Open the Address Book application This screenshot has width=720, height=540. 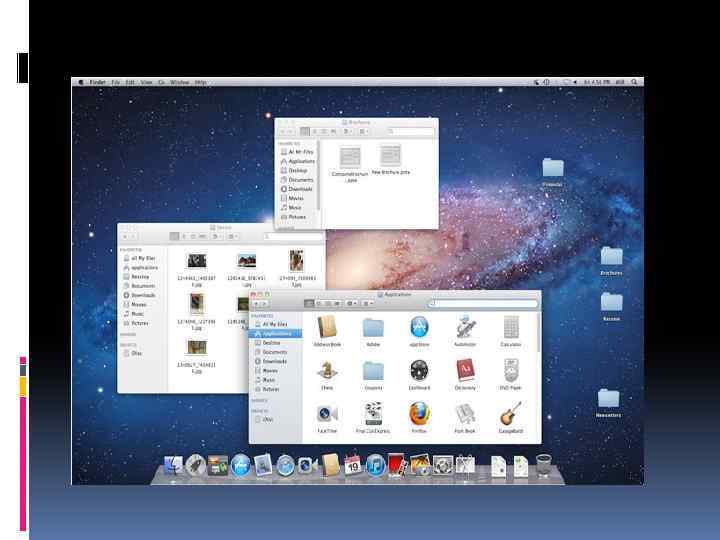pyautogui.click(x=326, y=328)
